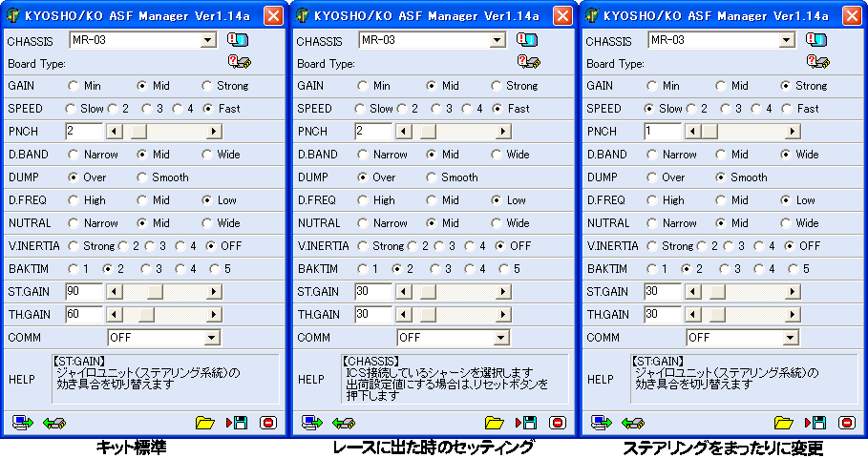Click the PNCH right arrow in the left window
868x458 pixels.
click(x=214, y=132)
